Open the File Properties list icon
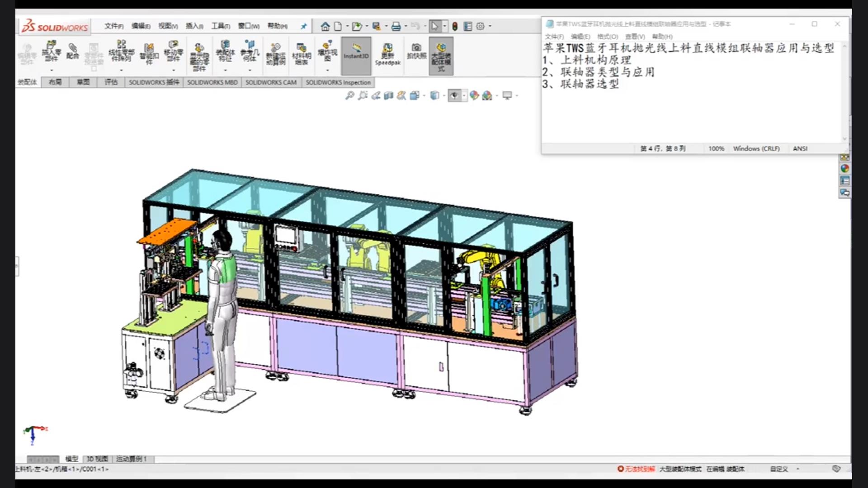The height and width of the screenshot is (488, 868). point(468,26)
